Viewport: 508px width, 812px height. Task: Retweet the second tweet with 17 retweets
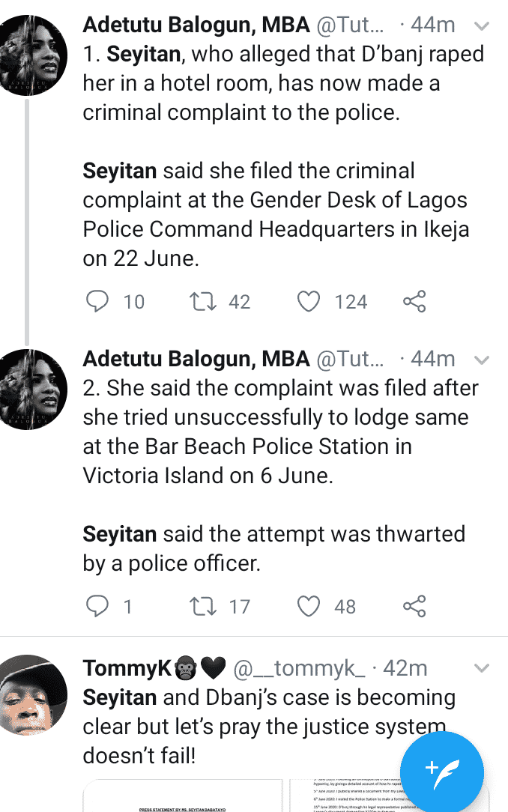tap(202, 606)
